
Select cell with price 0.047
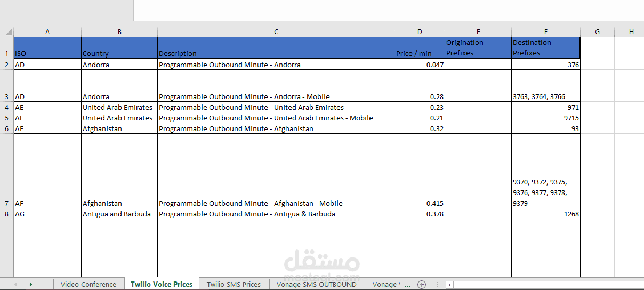click(x=420, y=65)
